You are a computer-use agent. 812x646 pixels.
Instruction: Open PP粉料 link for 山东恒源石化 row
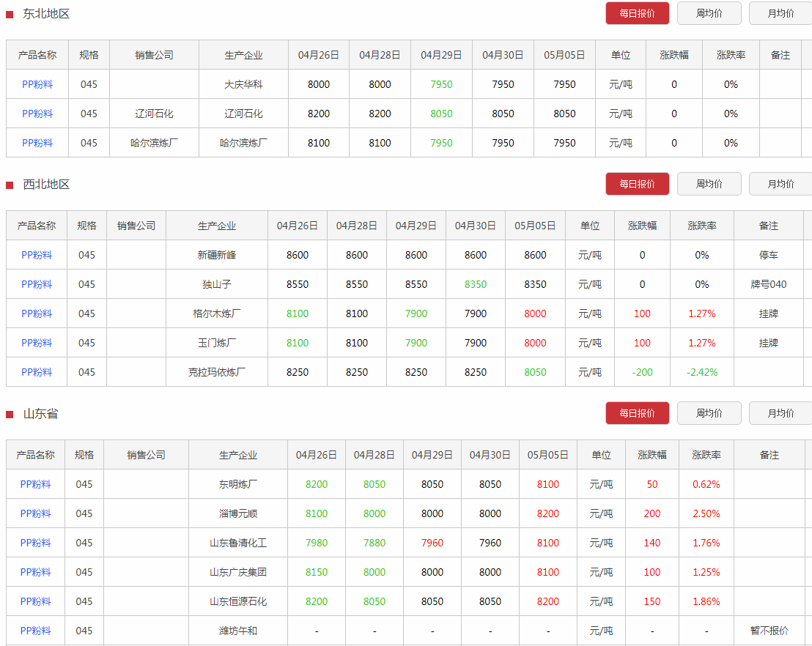pyautogui.click(x=35, y=601)
